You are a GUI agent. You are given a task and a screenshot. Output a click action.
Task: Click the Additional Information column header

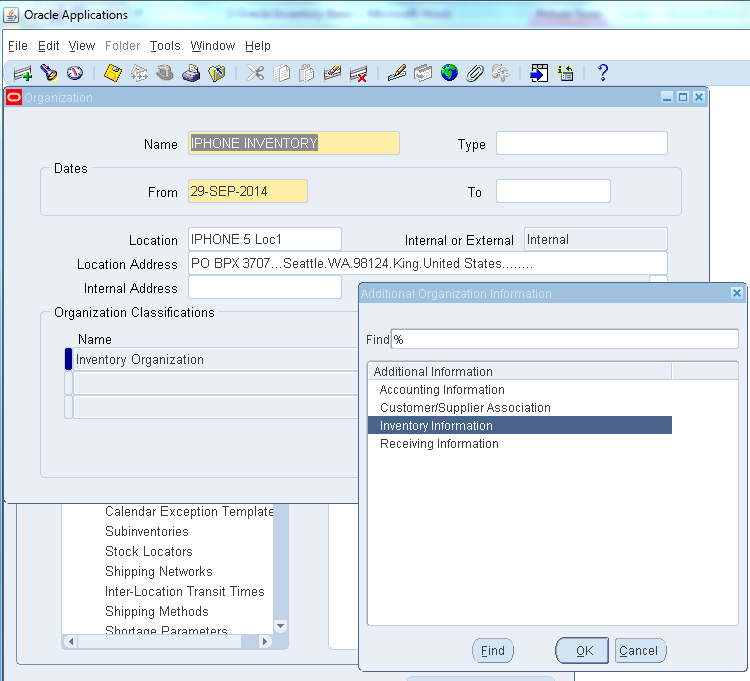click(519, 372)
